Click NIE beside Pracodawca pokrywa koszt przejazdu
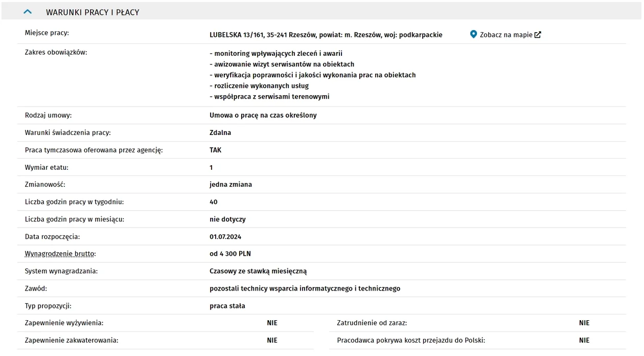 584,340
